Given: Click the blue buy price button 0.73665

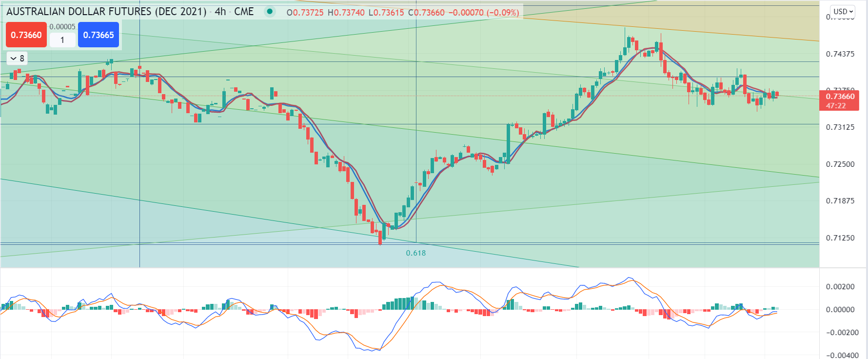Looking at the screenshot, I should (x=99, y=35).
